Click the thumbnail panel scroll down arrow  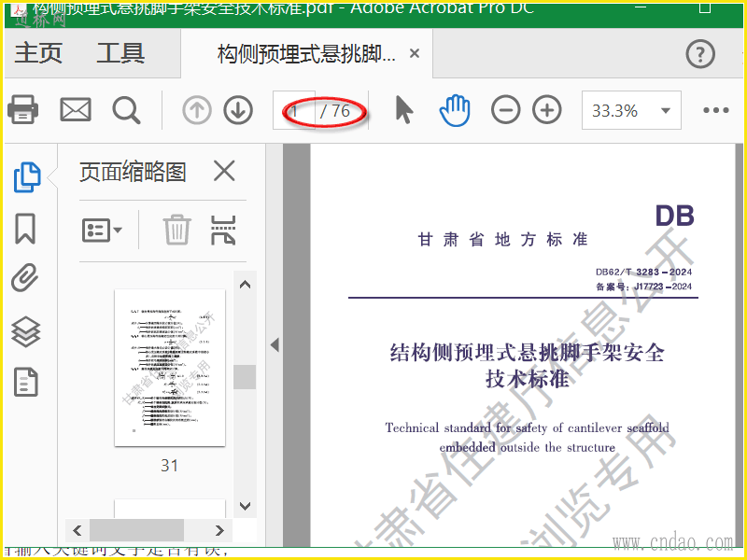pyautogui.click(x=245, y=506)
